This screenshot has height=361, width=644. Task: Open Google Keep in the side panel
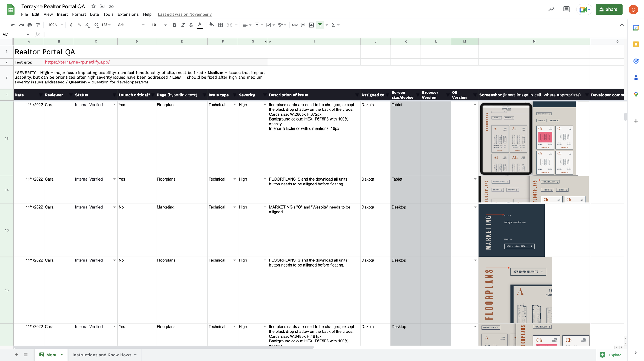pyautogui.click(x=636, y=45)
